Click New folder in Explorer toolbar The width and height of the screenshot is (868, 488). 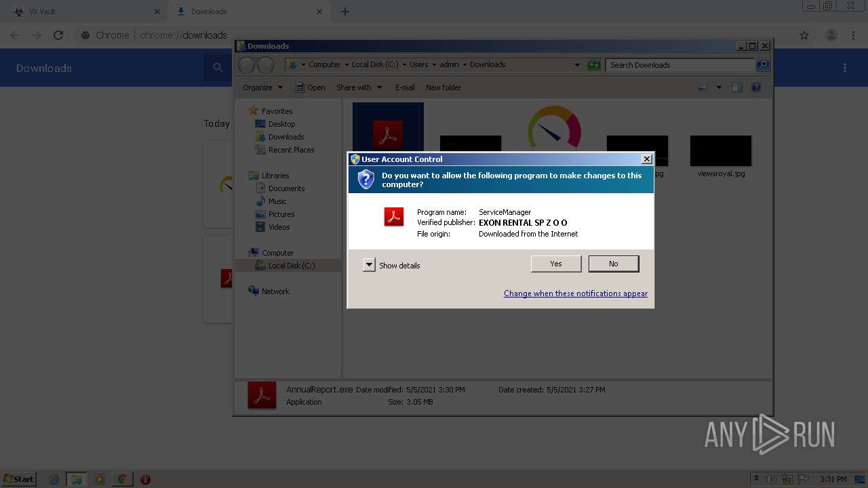point(443,87)
